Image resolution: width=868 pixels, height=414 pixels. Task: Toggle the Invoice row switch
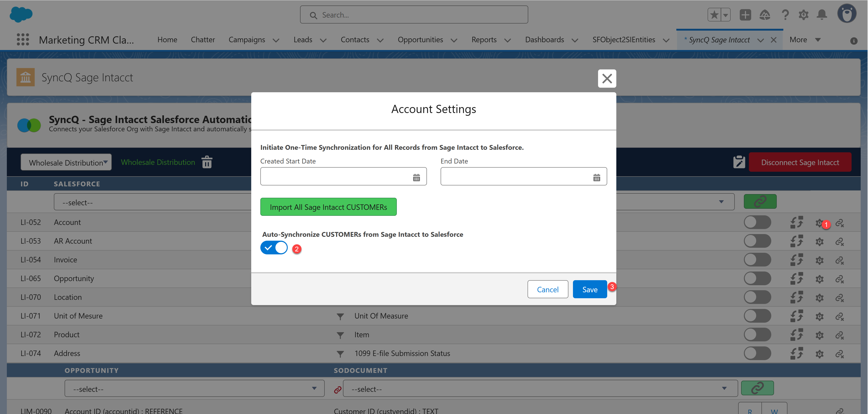(x=758, y=260)
